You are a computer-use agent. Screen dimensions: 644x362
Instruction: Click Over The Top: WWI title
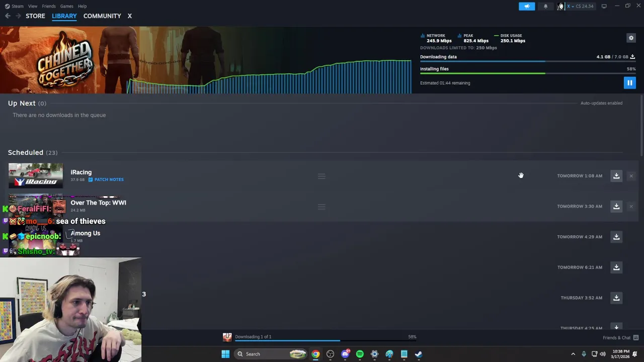98,203
